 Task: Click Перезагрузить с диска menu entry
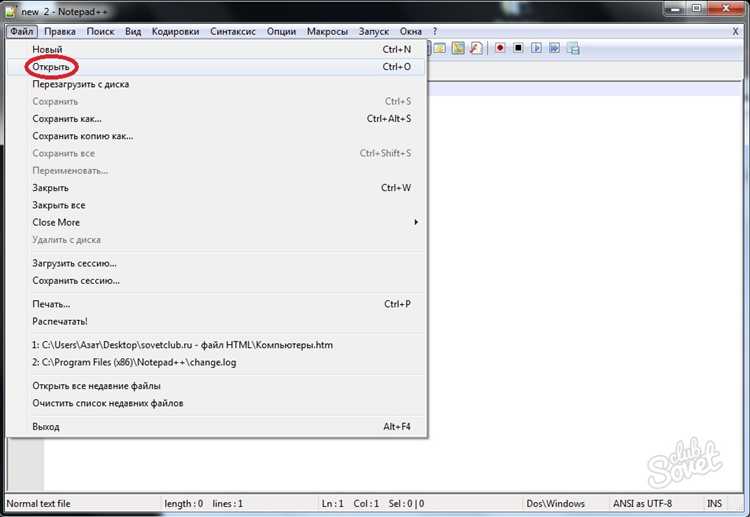(x=216, y=84)
